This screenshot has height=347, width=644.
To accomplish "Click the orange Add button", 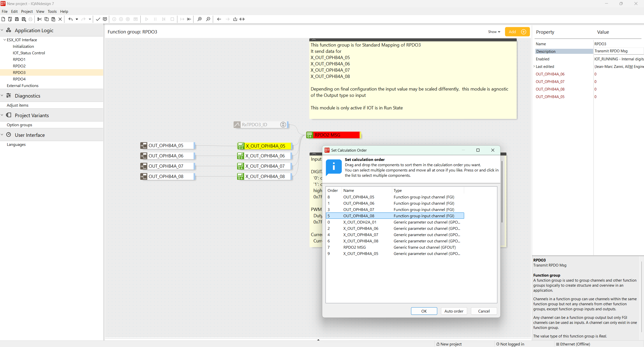I will [x=517, y=32].
